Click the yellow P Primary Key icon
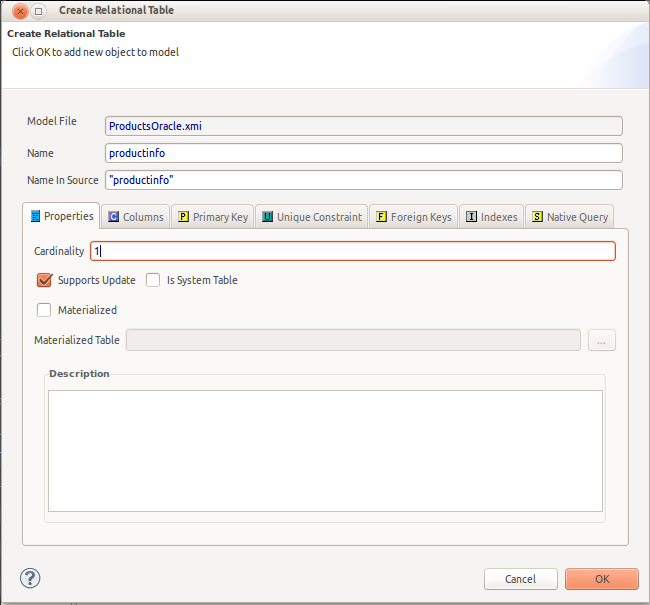This screenshot has width=650, height=605. (x=183, y=216)
